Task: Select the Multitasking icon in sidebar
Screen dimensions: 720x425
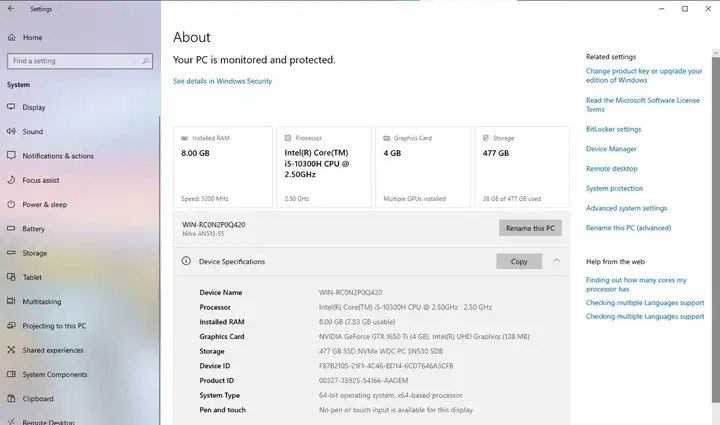Action: click(x=11, y=302)
